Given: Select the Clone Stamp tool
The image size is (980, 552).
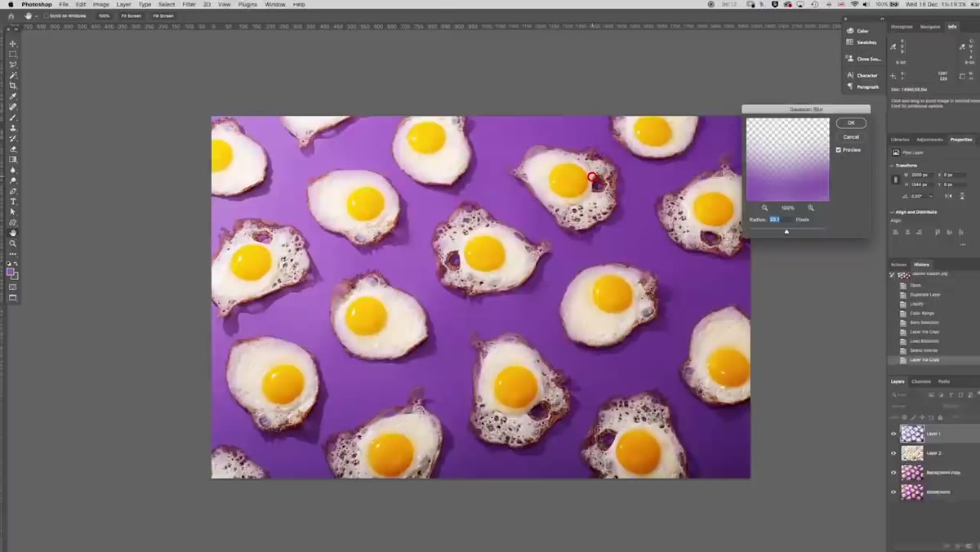Looking at the screenshot, I should [12, 128].
